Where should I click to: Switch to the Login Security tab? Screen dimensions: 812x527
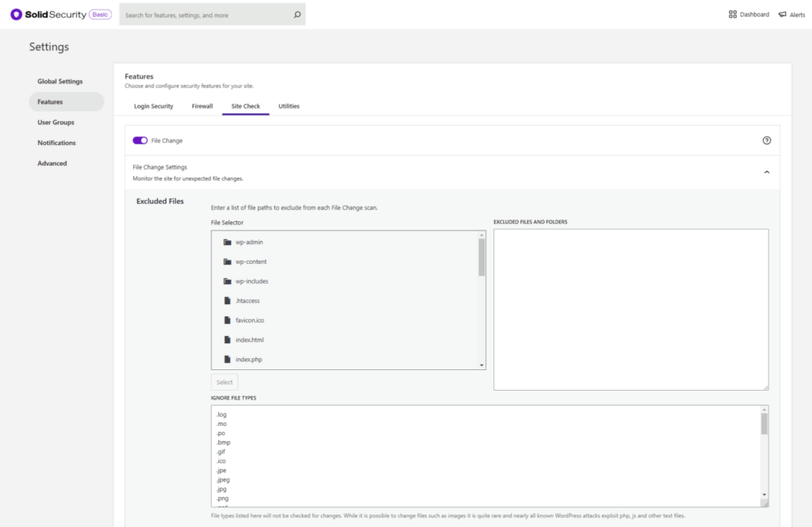[153, 106]
